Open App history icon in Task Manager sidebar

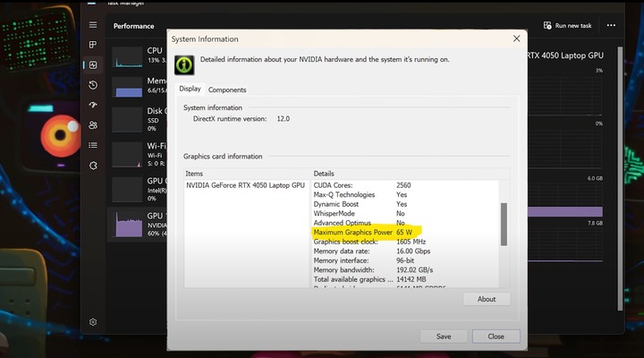tap(93, 85)
